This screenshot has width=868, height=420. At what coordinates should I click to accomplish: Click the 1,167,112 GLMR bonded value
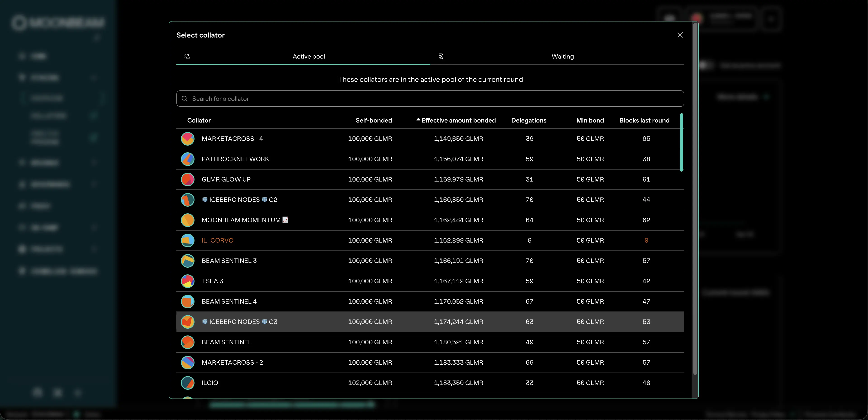458,281
